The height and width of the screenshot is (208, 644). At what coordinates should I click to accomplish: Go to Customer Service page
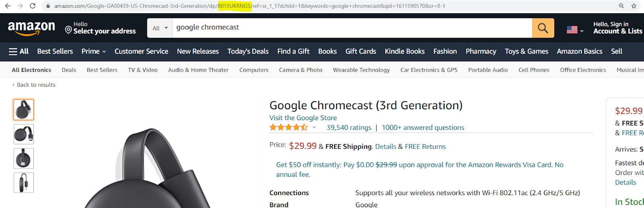click(x=141, y=52)
